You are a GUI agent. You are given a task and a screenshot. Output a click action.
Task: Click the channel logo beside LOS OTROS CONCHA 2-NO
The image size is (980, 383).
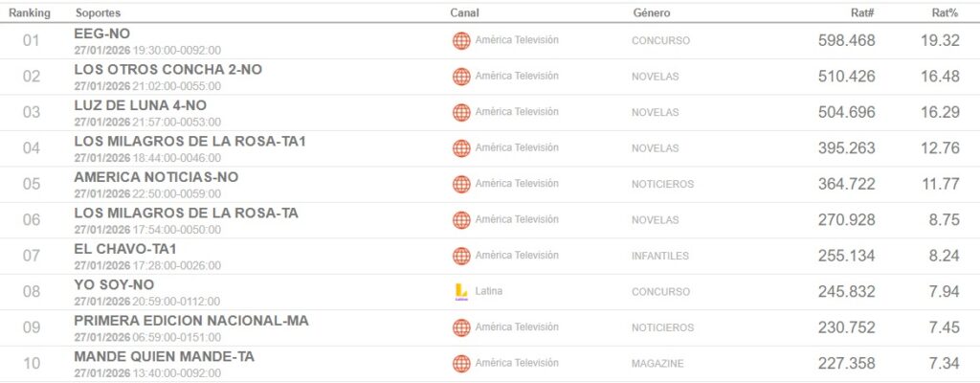tap(461, 77)
